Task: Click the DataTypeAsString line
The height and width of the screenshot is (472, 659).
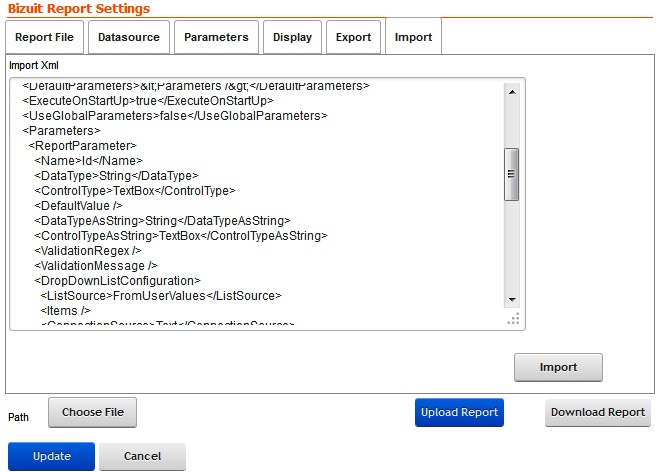Action: tap(162, 221)
